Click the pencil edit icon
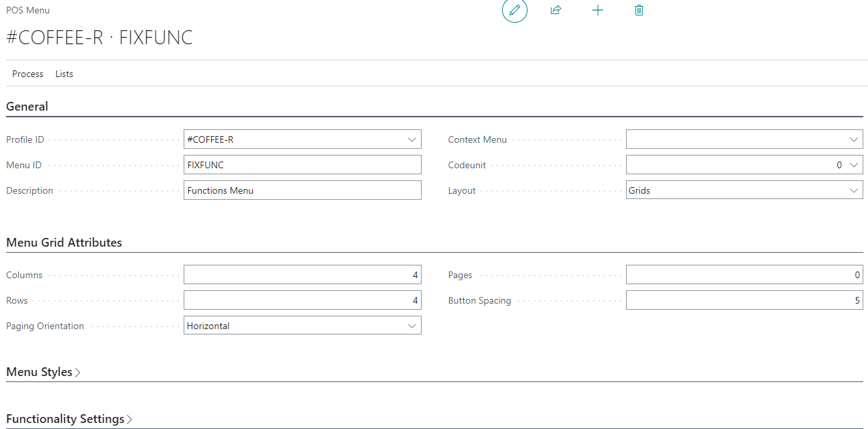This screenshot has width=868, height=429. 515,10
